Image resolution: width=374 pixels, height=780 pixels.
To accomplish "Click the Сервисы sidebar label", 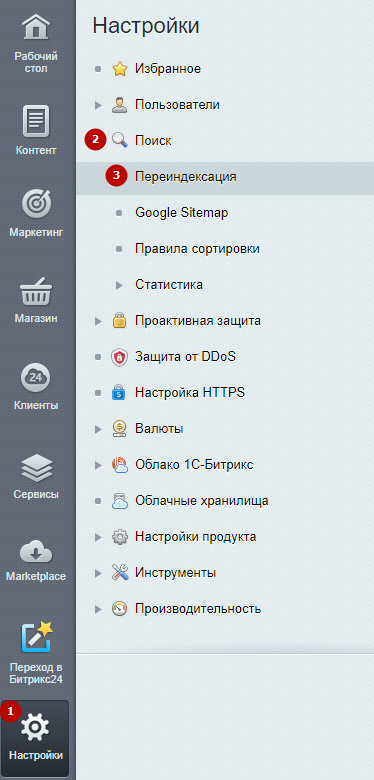I will pos(36,494).
